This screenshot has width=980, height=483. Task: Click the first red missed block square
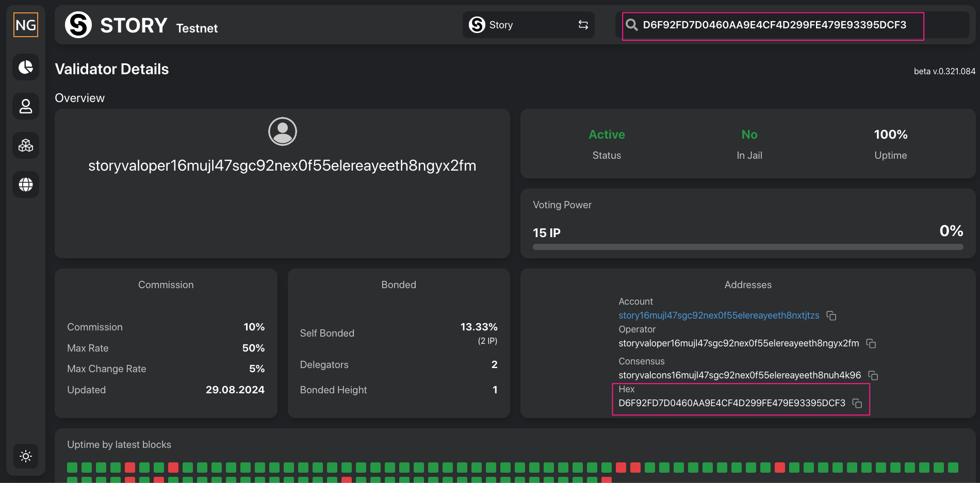pos(130,468)
